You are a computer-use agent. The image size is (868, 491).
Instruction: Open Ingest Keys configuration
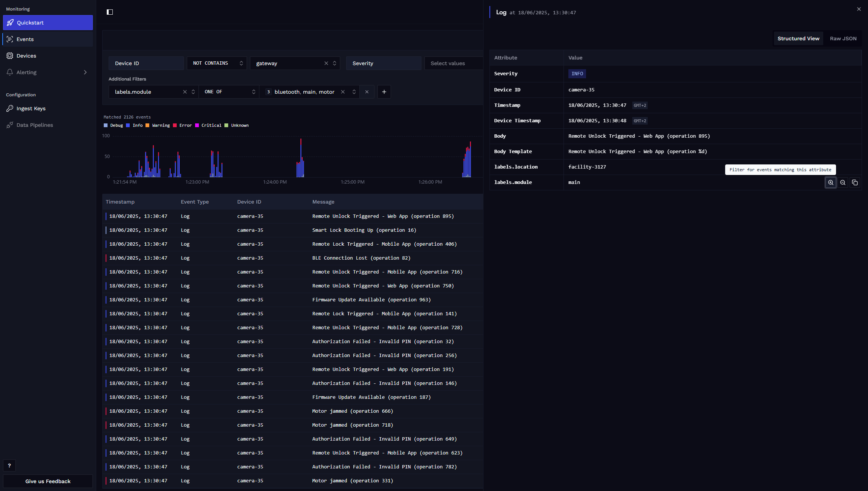[x=48, y=108]
